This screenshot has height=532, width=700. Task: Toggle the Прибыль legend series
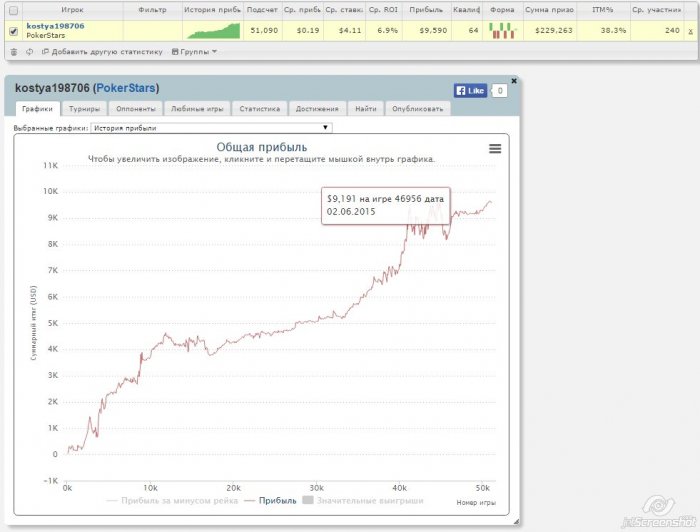(271, 501)
